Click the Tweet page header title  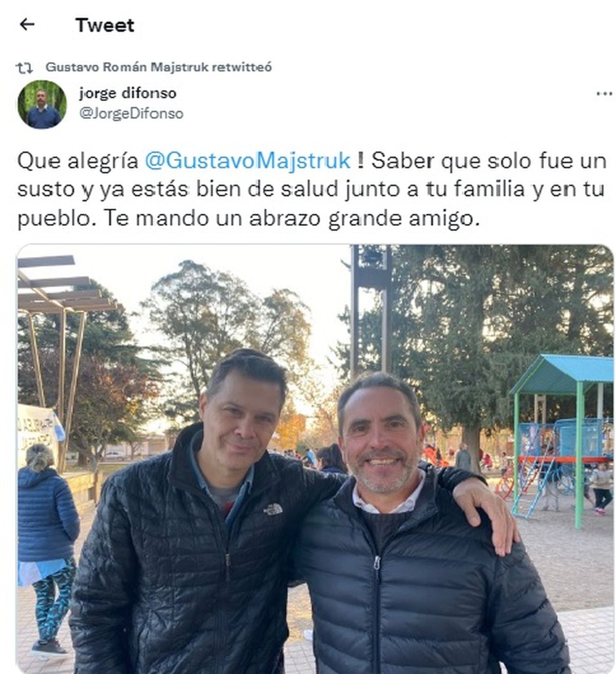click(x=105, y=25)
